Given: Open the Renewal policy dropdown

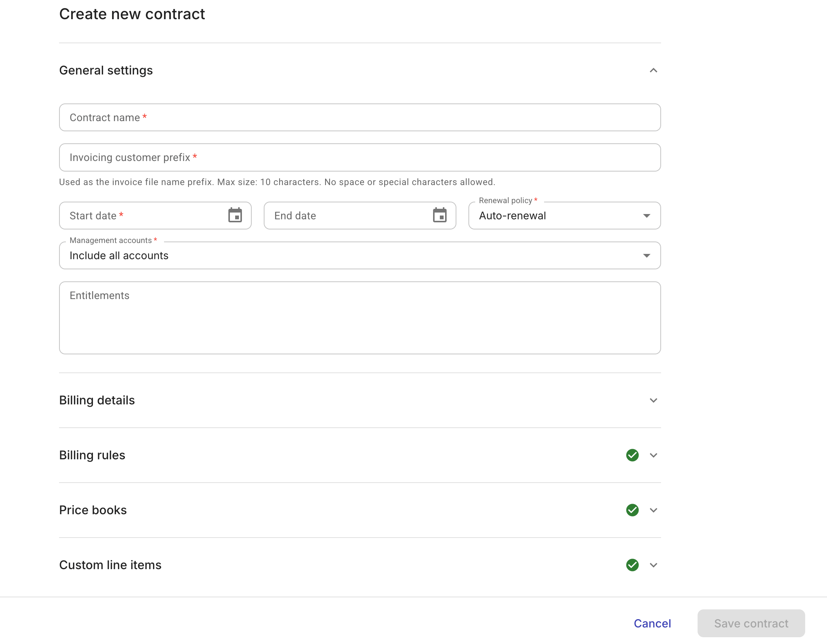Looking at the screenshot, I should [x=564, y=216].
